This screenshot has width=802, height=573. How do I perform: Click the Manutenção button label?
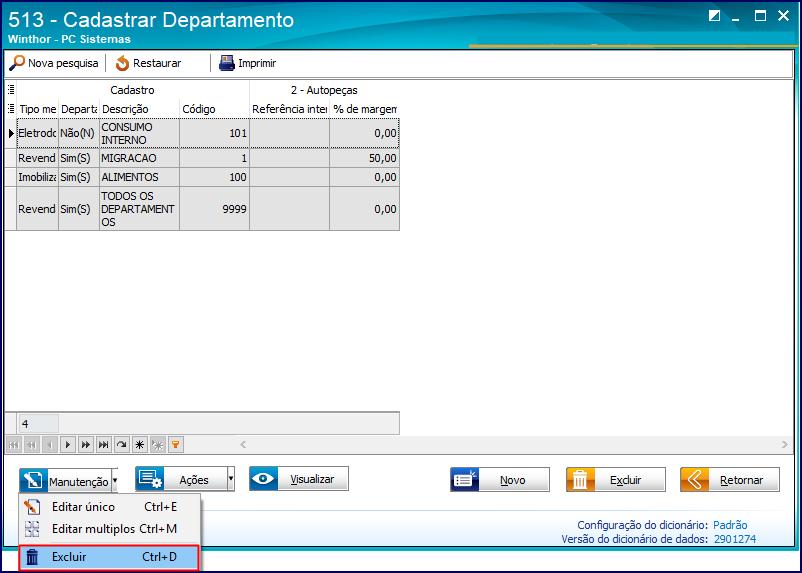[x=78, y=482]
